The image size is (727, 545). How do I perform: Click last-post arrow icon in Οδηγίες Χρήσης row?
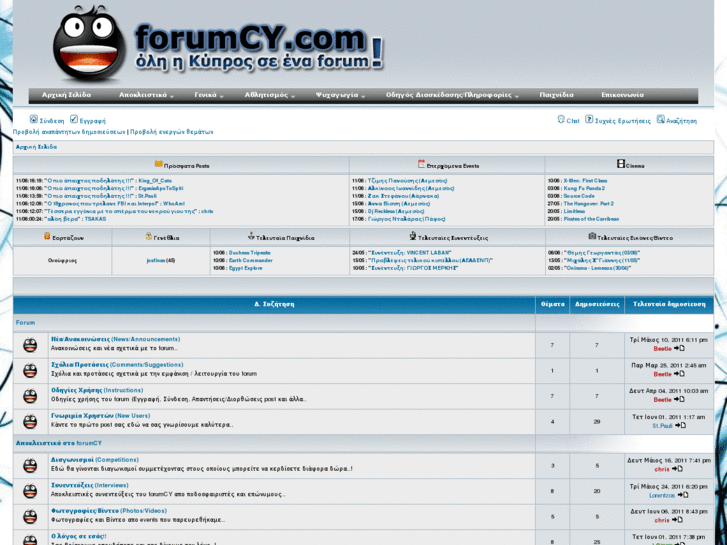tap(679, 399)
